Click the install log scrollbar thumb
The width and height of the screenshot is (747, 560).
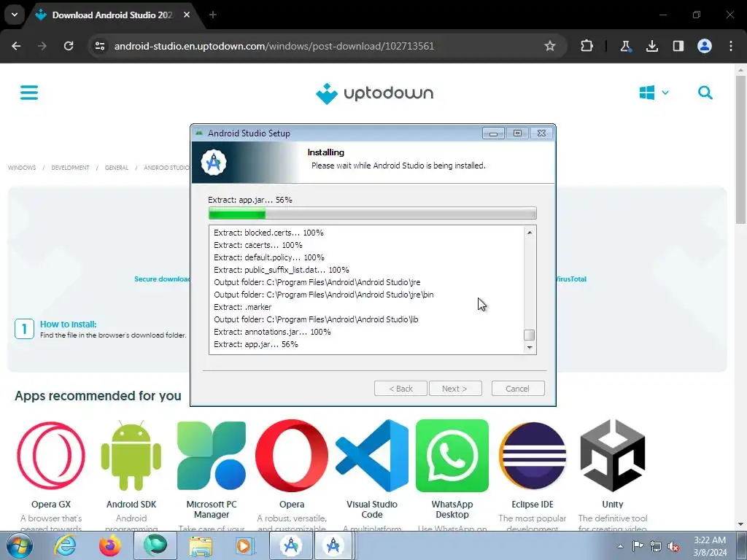tap(530, 335)
